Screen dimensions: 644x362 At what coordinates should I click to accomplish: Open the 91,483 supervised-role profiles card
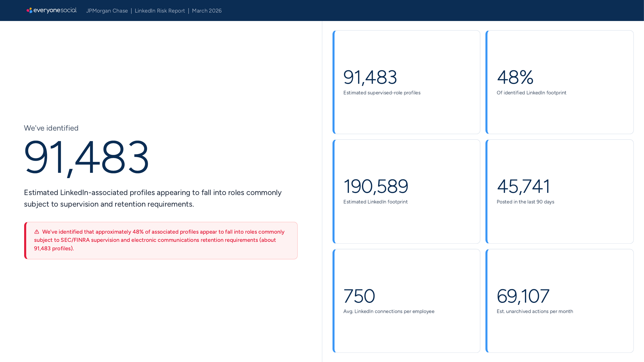pos(406,82)
